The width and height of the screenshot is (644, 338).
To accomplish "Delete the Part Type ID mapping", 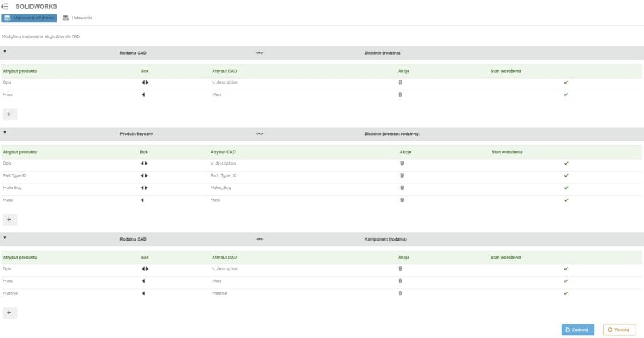I will [402, 175].
